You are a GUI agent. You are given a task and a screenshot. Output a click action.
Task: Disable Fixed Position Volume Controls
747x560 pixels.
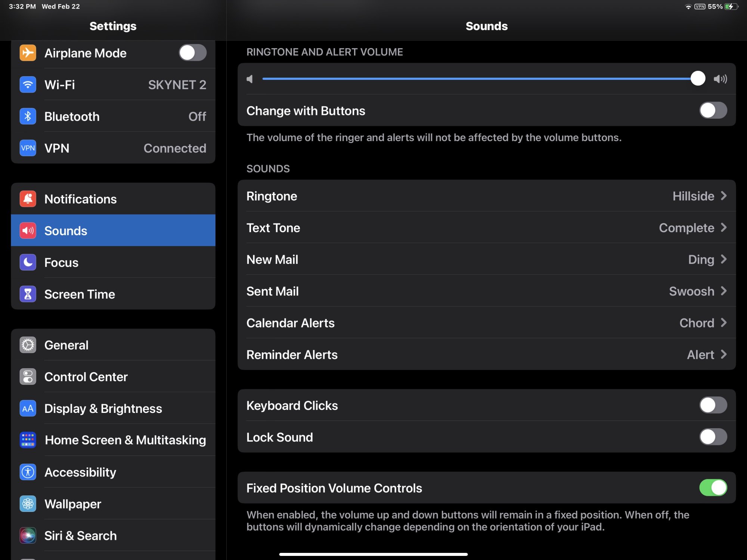coord(713,488)
